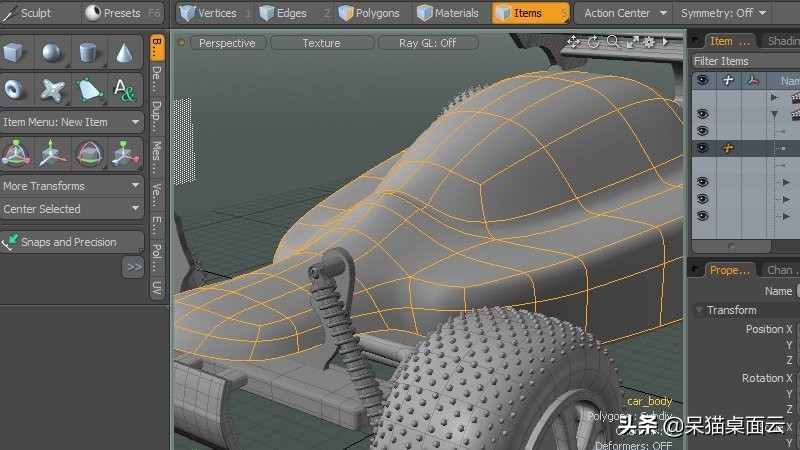Choose the Cone primitive tool
The width and height of the screenshot is (800, 450).
[x=124, y=54]
